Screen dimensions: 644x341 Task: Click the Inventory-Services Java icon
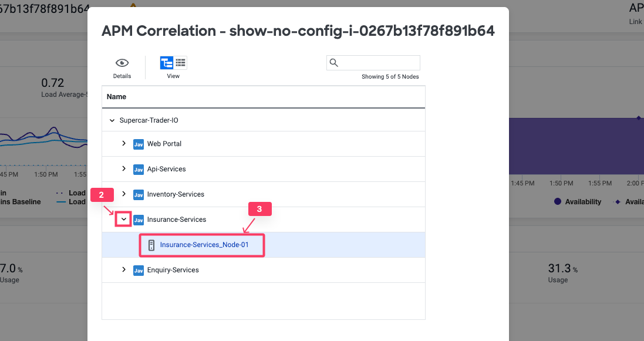tap(139, 194)
